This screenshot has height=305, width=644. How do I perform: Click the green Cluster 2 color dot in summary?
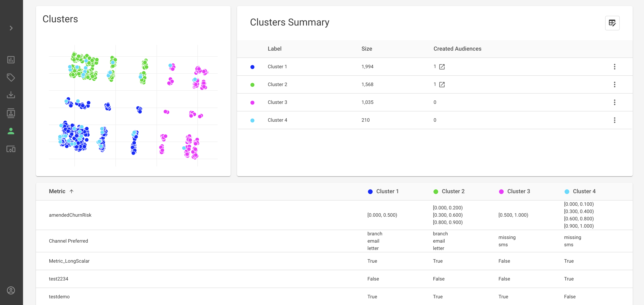[252, 85]
